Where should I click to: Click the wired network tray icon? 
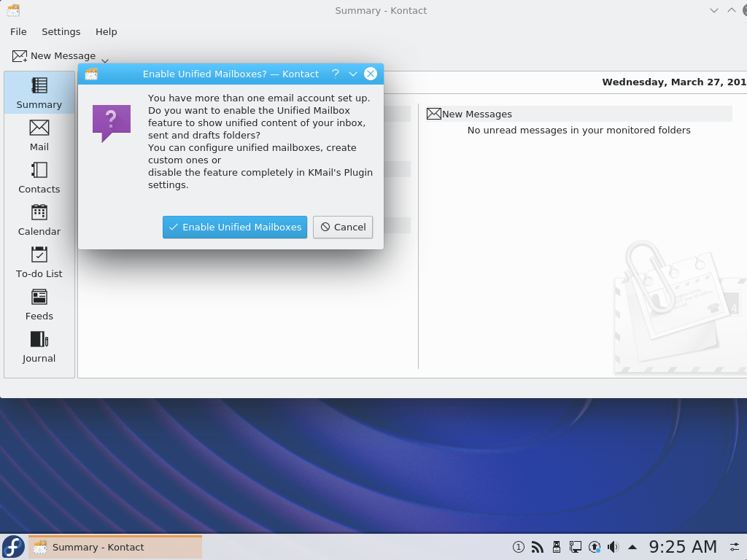point(576,547)
